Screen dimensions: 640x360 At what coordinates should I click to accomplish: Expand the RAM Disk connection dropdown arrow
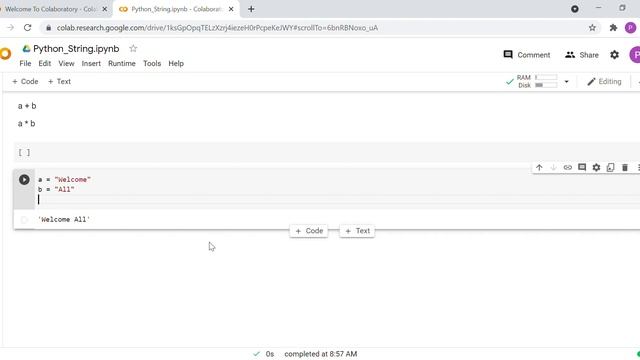pyautogui.click(x=567, y=82)
